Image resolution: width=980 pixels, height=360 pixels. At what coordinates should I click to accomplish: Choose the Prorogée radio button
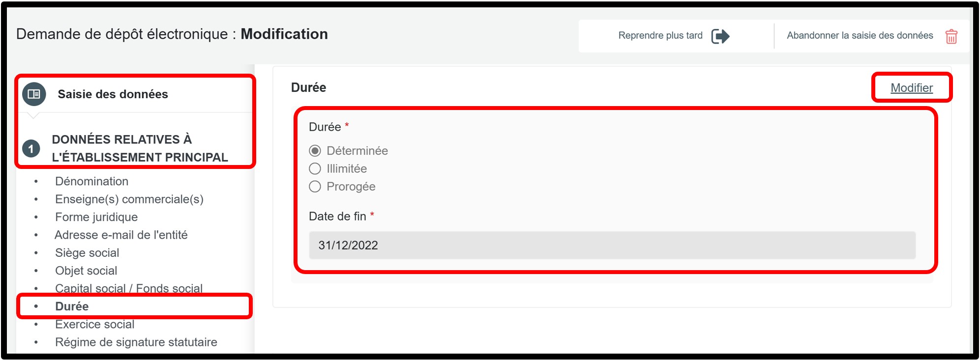click(315, 187)
